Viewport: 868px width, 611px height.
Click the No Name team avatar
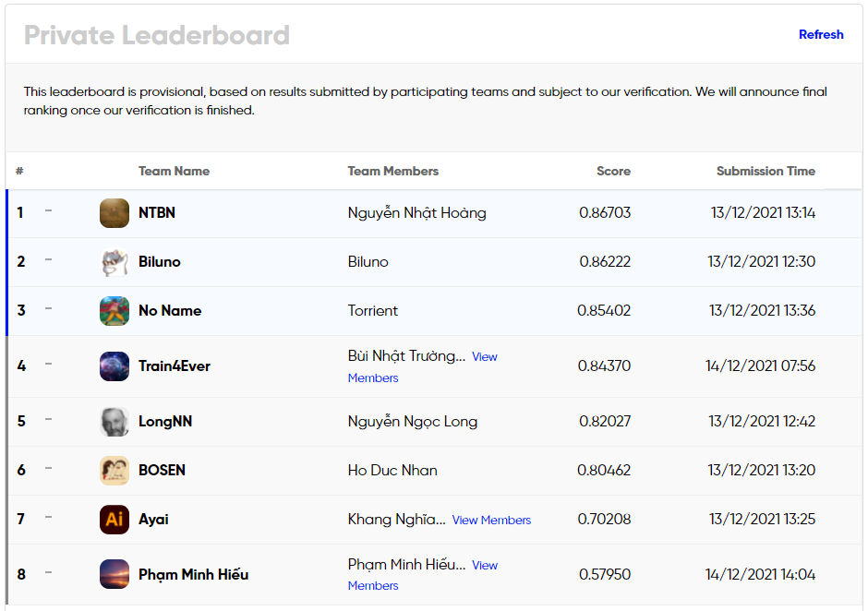(x=115, y=311)
